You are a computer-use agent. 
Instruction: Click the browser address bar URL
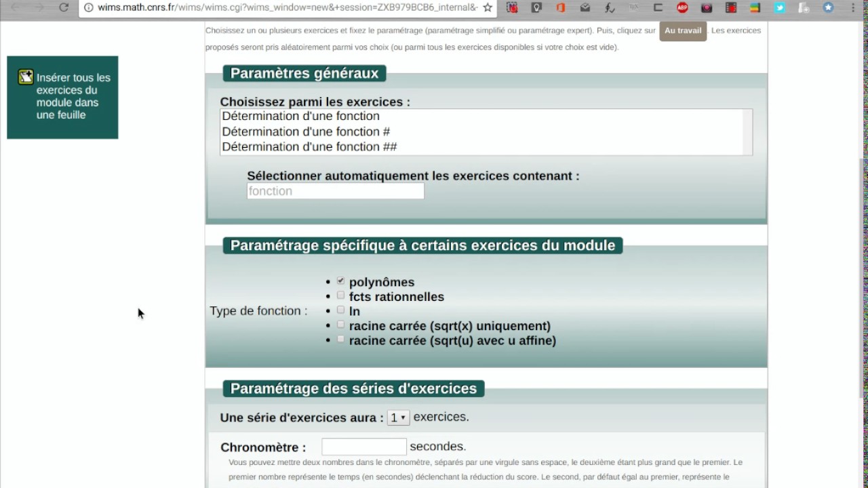[x=288, y=7]
